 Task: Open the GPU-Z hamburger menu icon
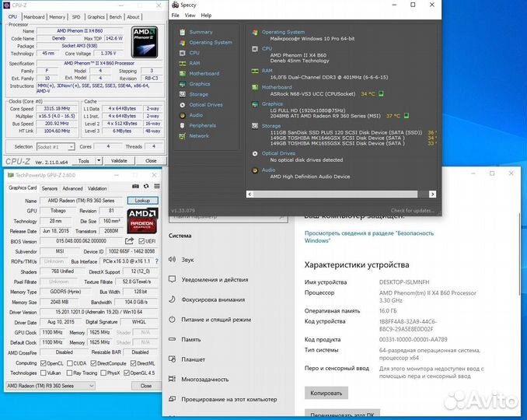(x=157, y=186)
